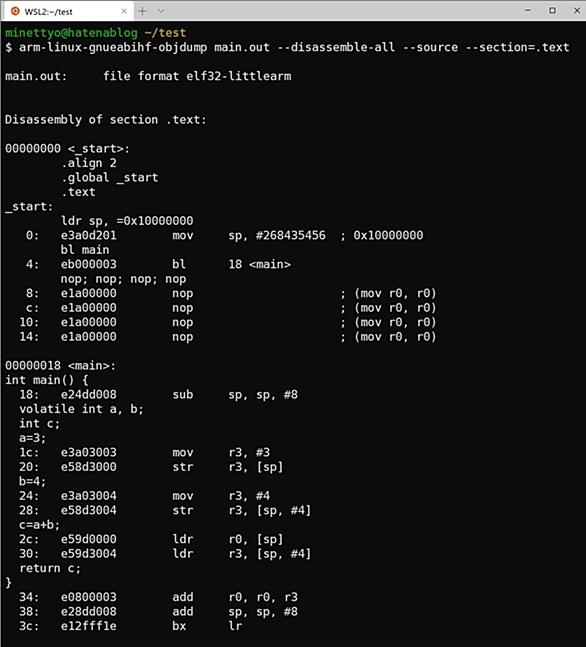The height and width of the screenshot is (647, 586).
Task: Click the 'file format elf32-littlearm' text
Action: 197,76
